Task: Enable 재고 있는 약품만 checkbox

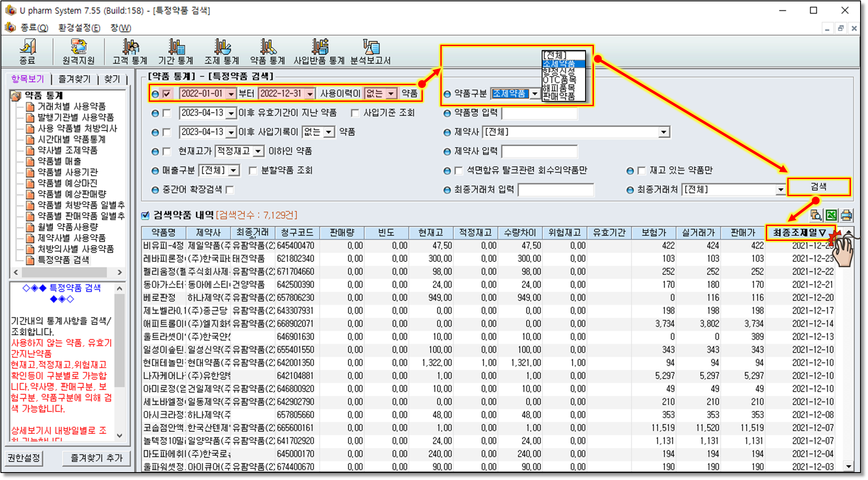Action: click(642, 170)
